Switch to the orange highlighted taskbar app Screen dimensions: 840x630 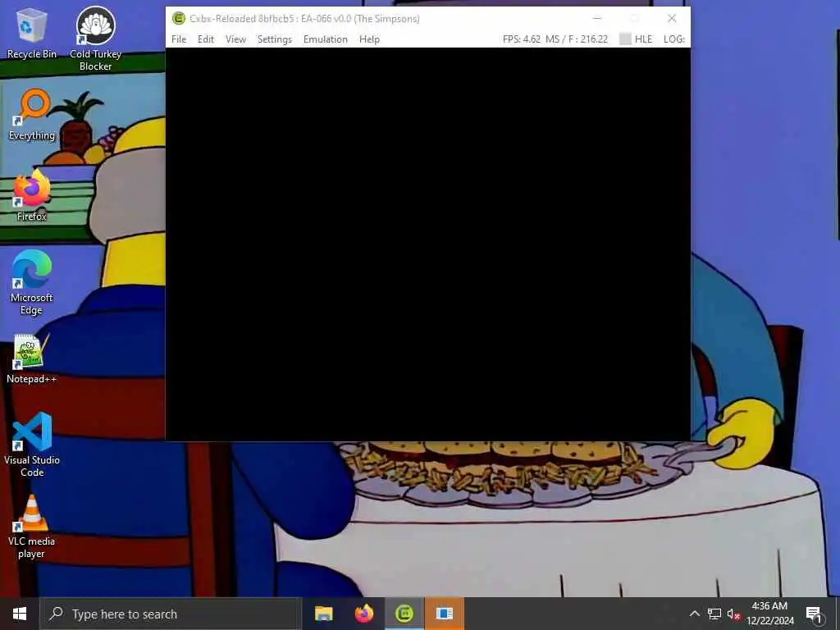coord(445,614)
